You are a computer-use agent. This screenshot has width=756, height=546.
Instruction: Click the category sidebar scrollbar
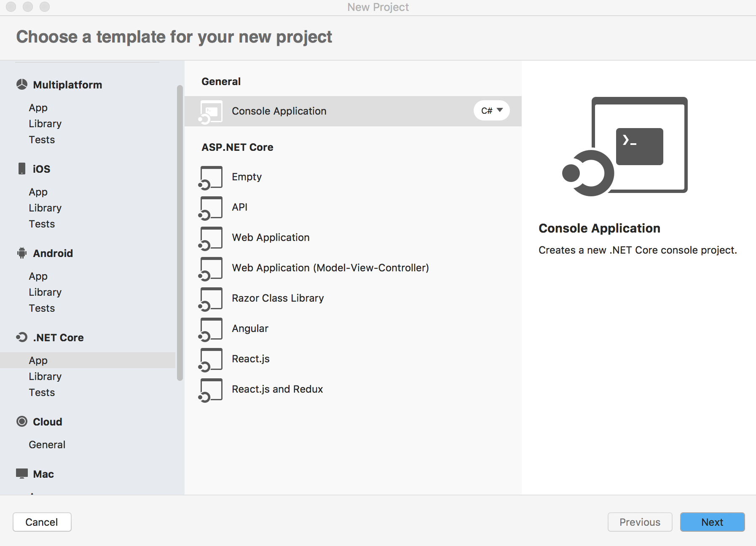coord(180,233)
